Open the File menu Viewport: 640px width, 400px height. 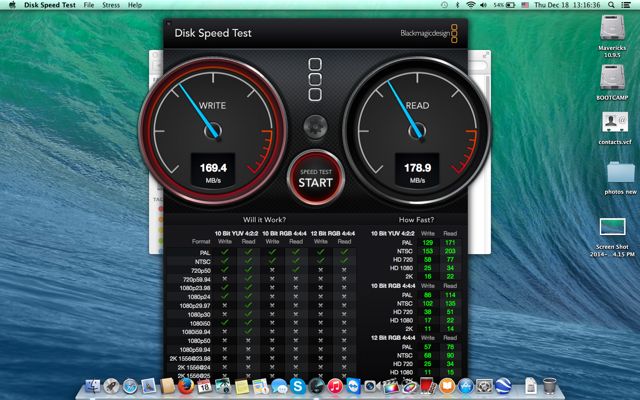(89, 5)
